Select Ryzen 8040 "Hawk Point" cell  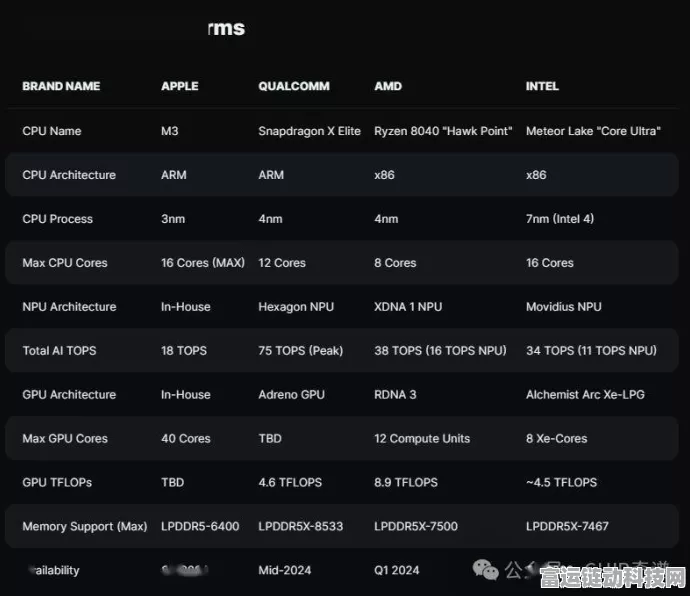(443, 131)
